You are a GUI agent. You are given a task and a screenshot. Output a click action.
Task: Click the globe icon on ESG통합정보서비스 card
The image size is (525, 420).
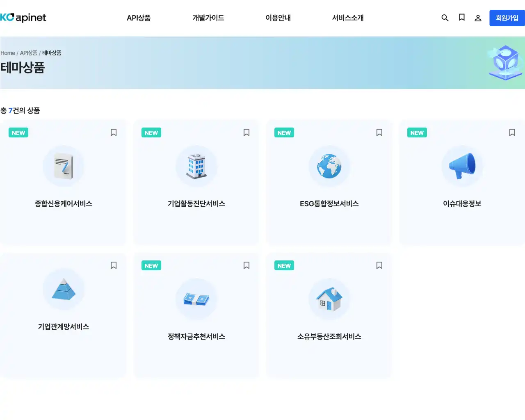point(329,166)
